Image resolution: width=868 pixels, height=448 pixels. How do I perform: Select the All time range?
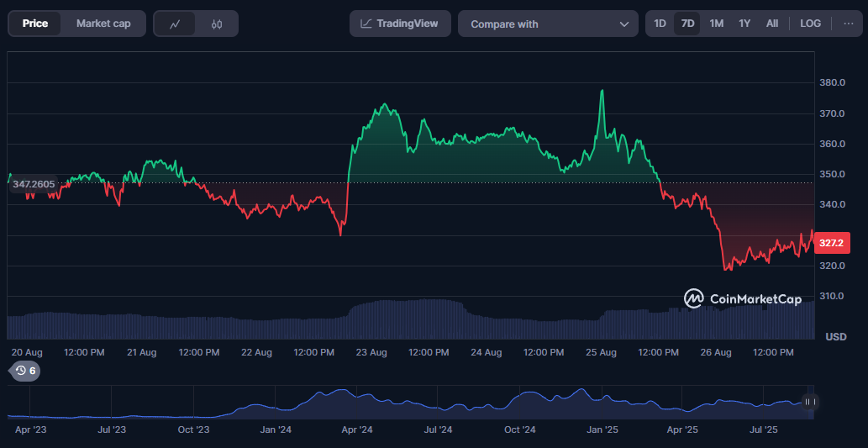(772, 24)
